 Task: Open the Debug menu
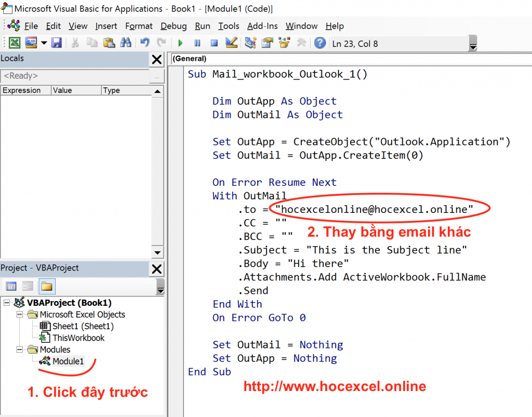click(x=174, y=26)
